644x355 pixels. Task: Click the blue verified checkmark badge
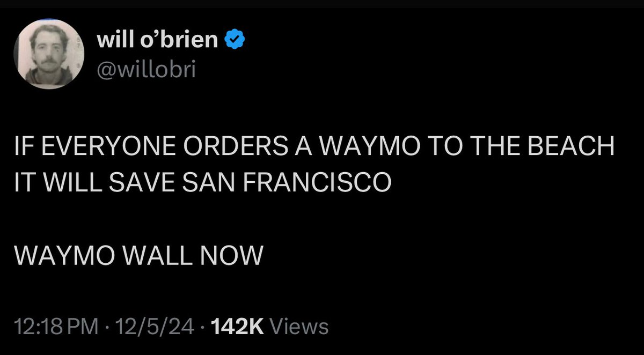pyautogui.click(x=235, y=40)
